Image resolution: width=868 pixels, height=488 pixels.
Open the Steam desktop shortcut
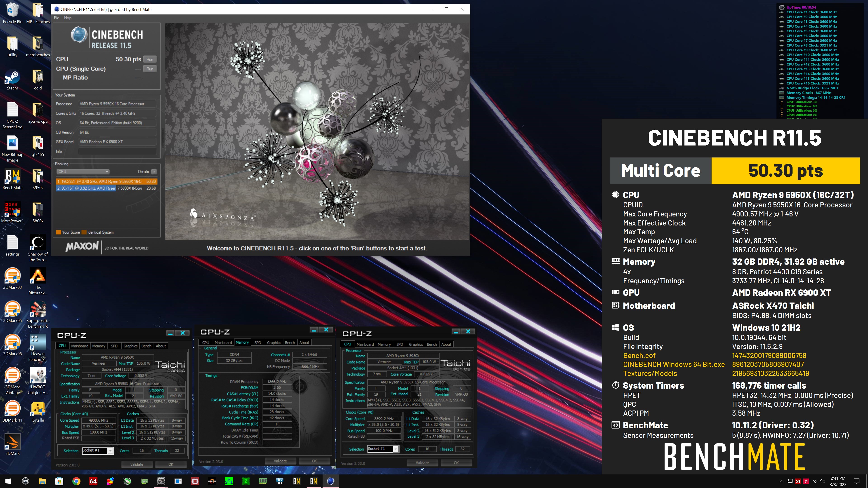[12, 80]
